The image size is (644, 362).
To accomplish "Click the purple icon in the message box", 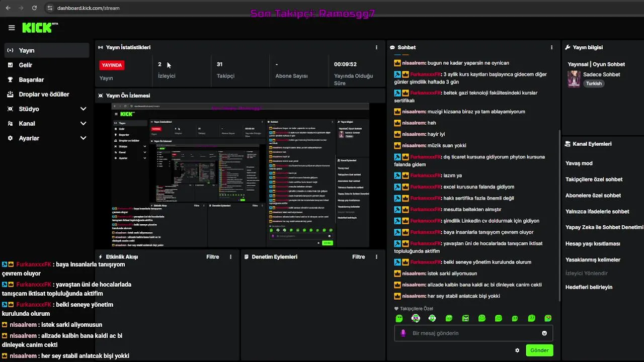I will tap(403, 333).
